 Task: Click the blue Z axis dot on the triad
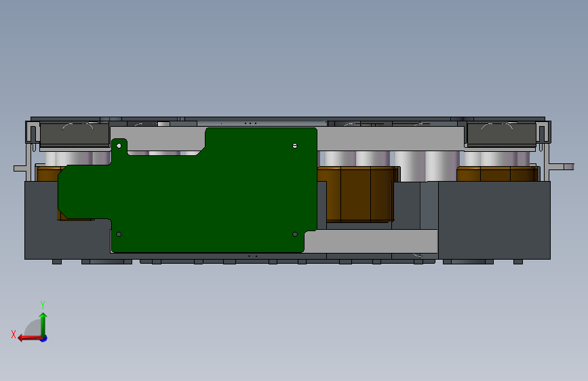pyautogui.click(x=44, y=338)
